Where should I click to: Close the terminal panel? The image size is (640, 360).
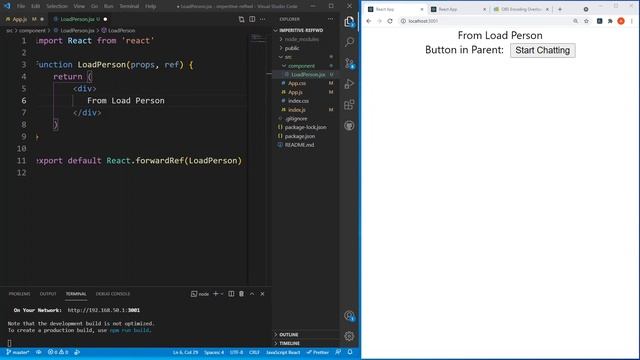(x=262, y=294)
